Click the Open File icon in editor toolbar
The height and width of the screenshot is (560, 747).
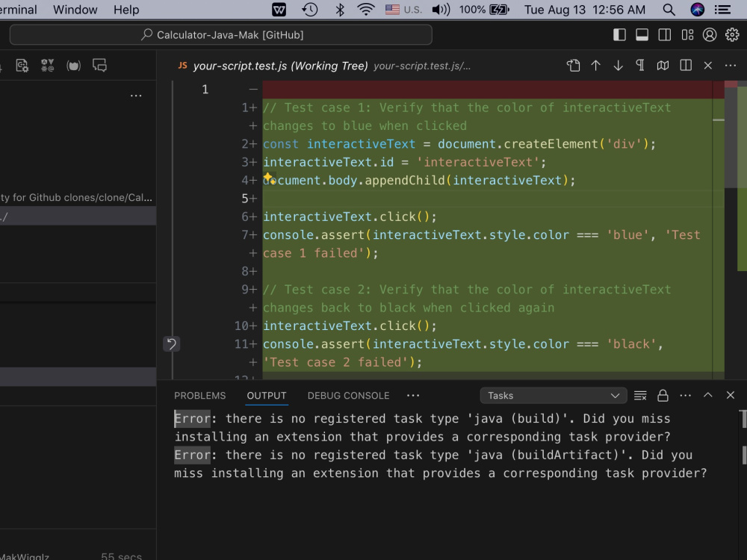pyautogui.click(x=573, y=65)
